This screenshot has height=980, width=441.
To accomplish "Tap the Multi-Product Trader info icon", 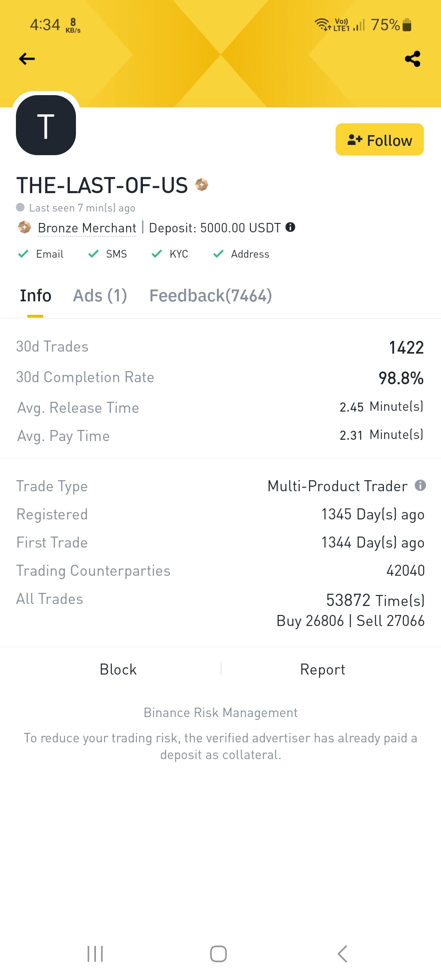I will click(x=420, y=485).
